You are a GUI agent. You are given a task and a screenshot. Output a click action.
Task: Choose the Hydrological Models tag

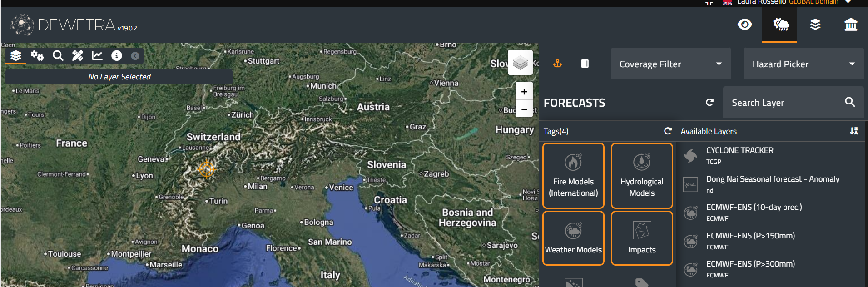click(x=642, y=176)
